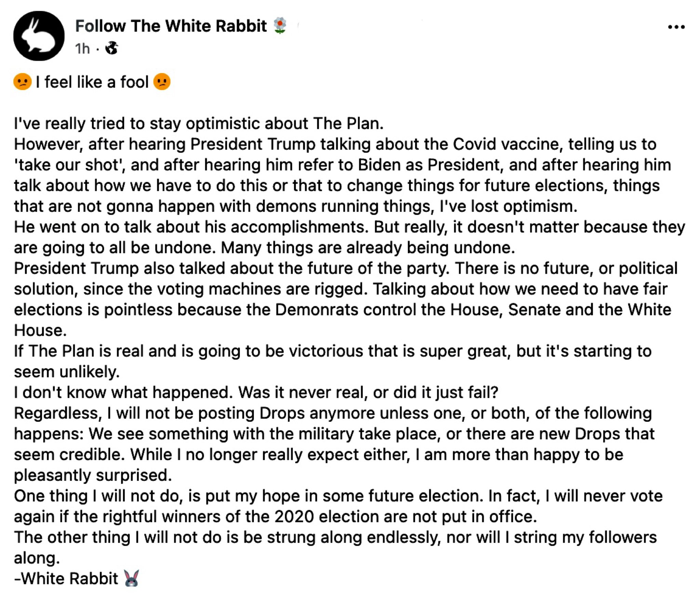Click the globe public audience icon
Image resolution: width=700 pixels, height=605 pixels.
[111, 48]
